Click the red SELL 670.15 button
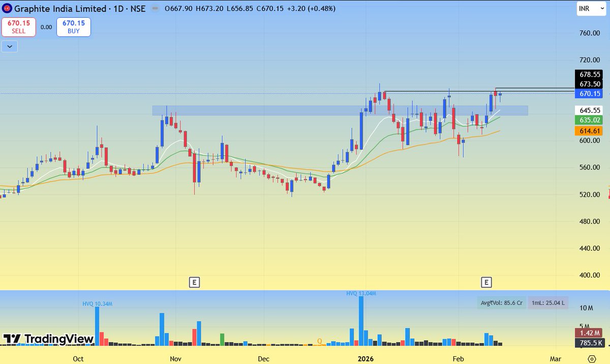This screenshot has width=610, height=364. coord(18,27)
